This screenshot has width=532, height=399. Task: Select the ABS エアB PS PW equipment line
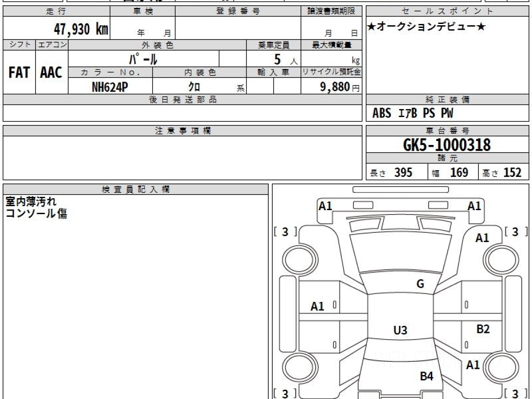413,113
